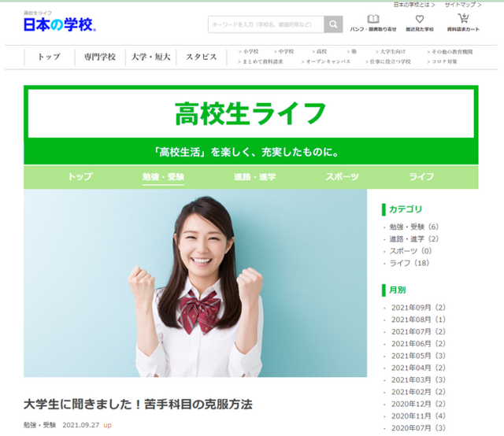Viewport: 504px width, 436px height.
Task: Open the 2021年02月 (2) archive
Action: 418,392
